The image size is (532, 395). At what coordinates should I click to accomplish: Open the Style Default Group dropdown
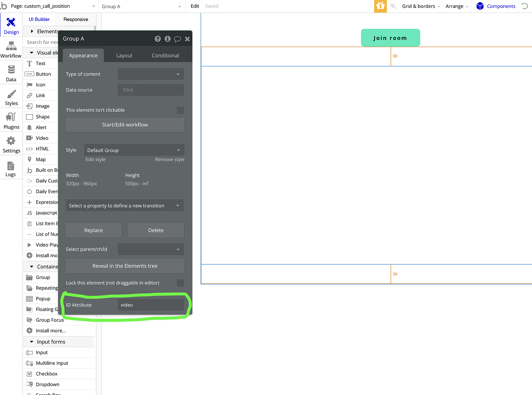[134, 150]
